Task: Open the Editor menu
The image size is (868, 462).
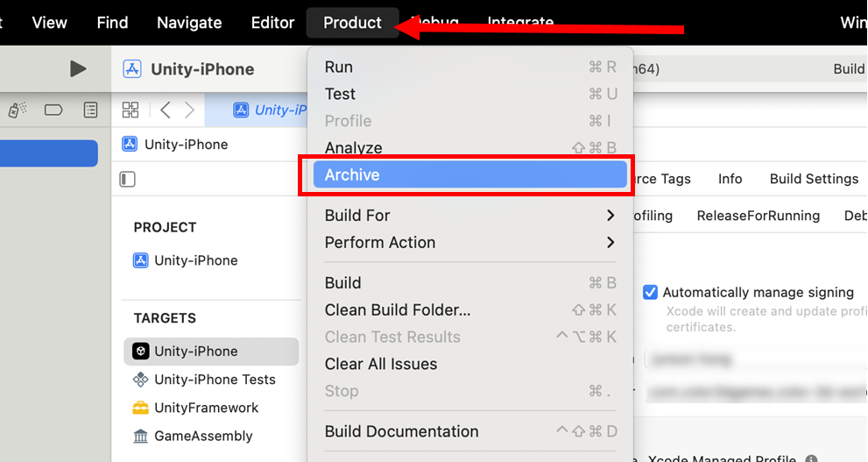Action: (x=273, y=23)
